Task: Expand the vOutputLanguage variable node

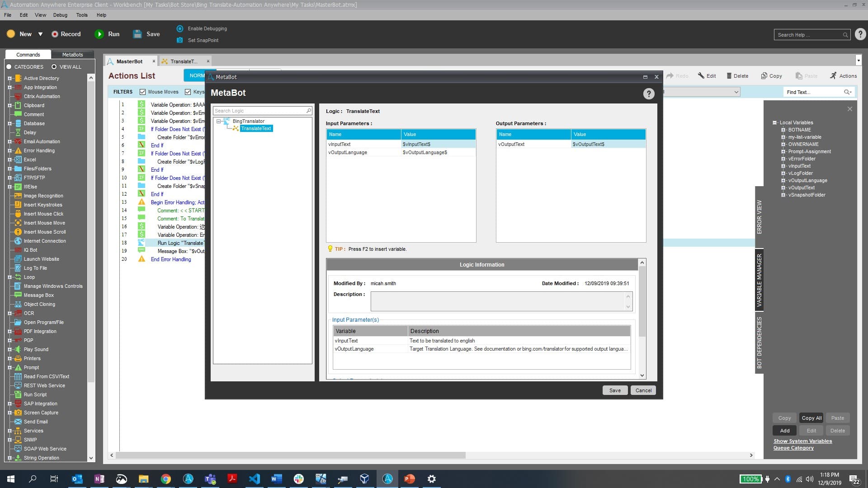Action: point(783,180)
